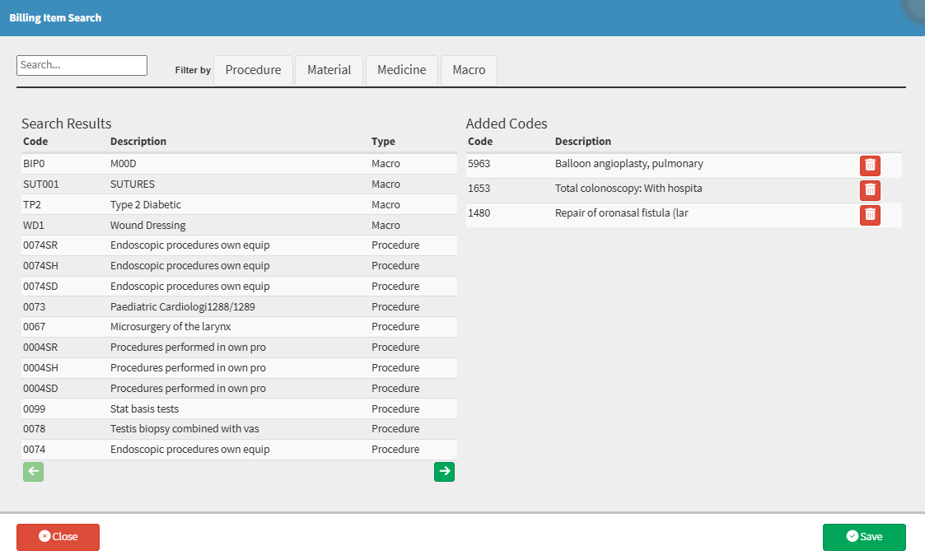Add the Type 2 Diabetic macro
The height and width of the screenshot is (560, 925).
pyautogui.click(x=145, y=205)
